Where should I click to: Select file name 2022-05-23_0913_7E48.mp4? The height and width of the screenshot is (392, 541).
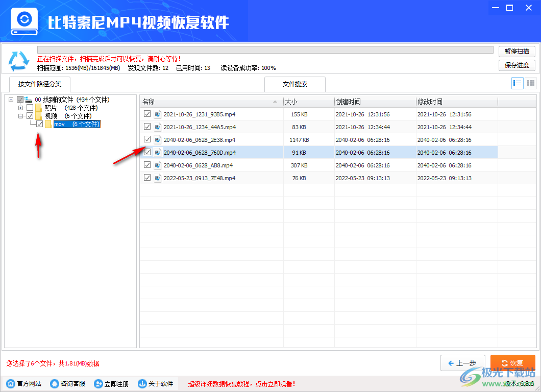pyautogui.click(x=200, y=178)
